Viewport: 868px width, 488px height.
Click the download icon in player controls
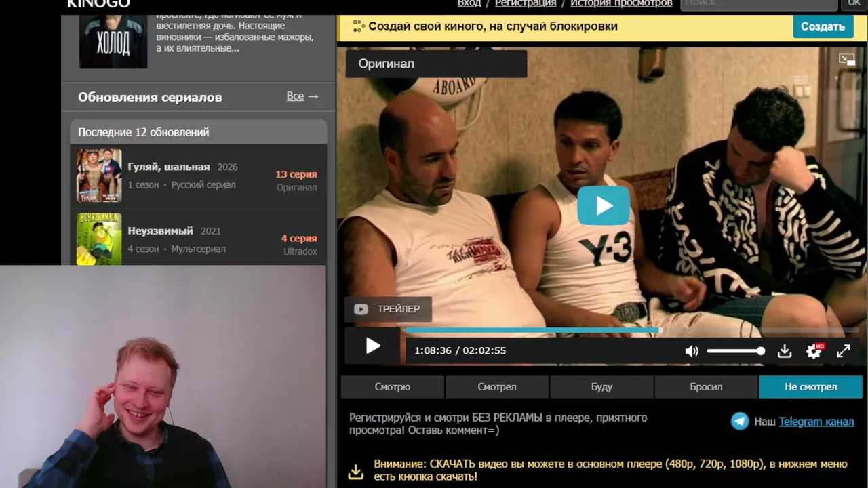tap(785, 351)
